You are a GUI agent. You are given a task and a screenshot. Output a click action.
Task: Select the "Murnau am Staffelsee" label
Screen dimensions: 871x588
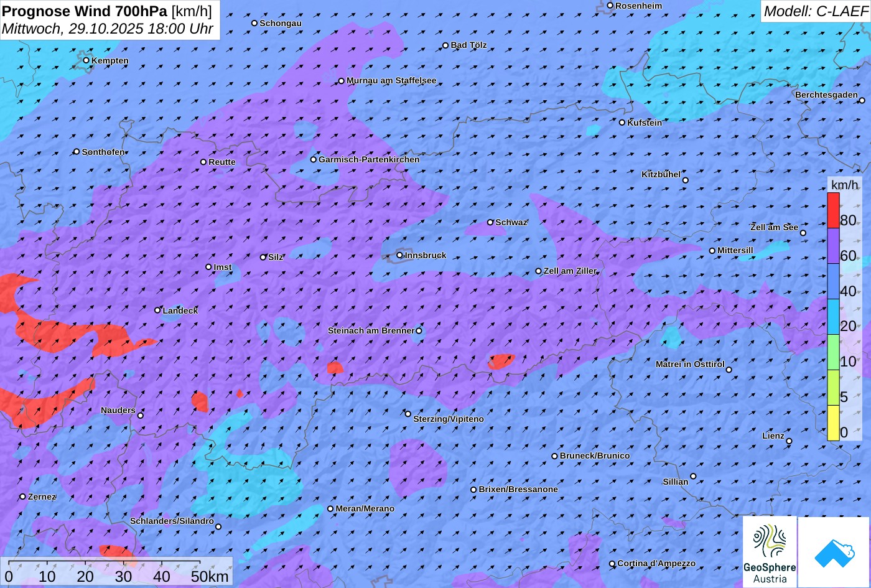coord(391,81)
